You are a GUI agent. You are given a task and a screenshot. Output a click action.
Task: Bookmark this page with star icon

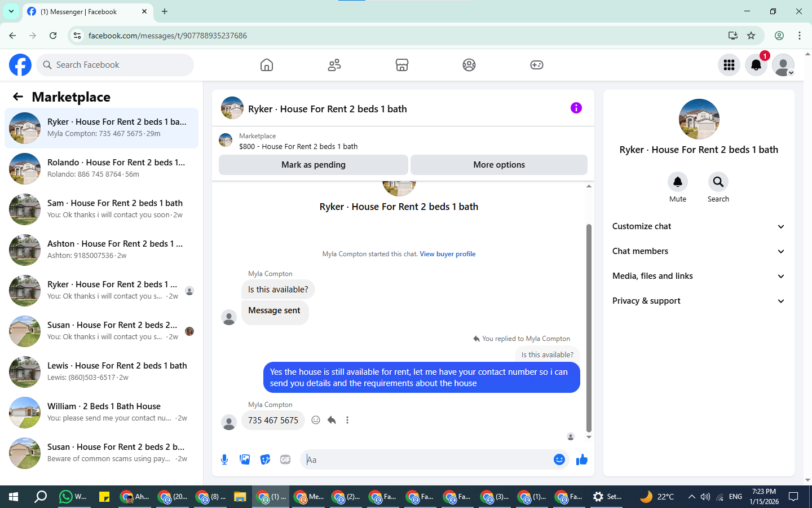751,36
